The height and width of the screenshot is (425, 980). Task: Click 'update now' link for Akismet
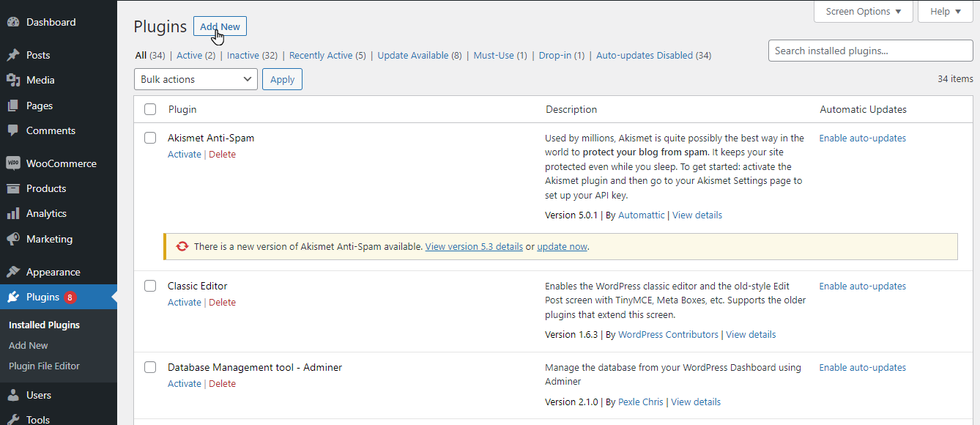pyautogui.click(x=562, y=247)
